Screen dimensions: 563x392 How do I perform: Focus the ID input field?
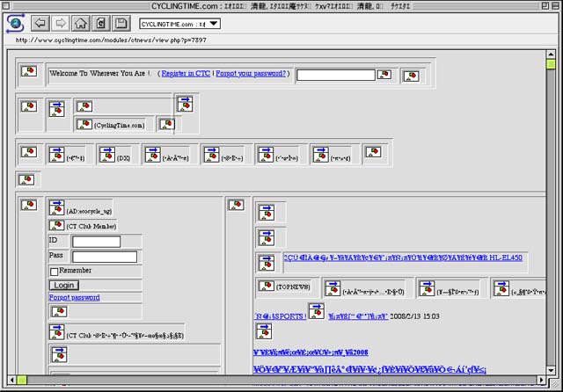[x=96, y=242]
